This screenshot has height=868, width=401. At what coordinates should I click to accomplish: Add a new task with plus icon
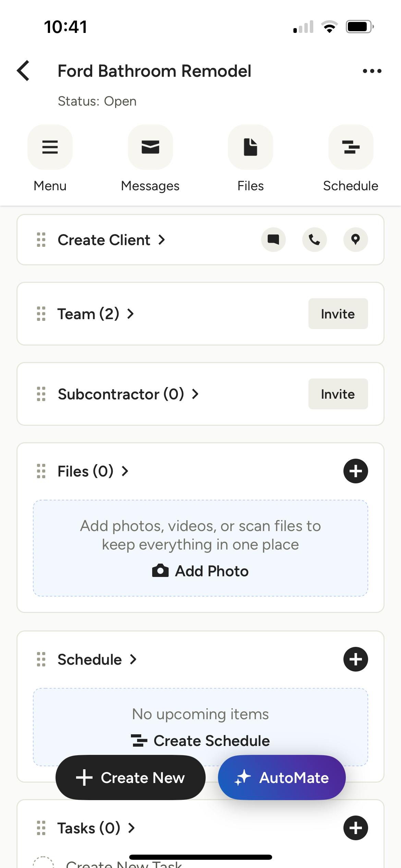(x=355, y=828)
